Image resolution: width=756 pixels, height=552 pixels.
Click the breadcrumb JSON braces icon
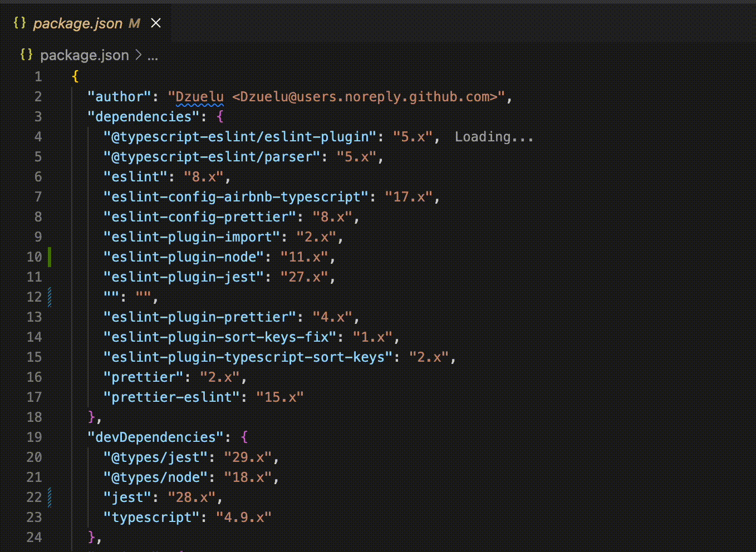pos(26,55)
